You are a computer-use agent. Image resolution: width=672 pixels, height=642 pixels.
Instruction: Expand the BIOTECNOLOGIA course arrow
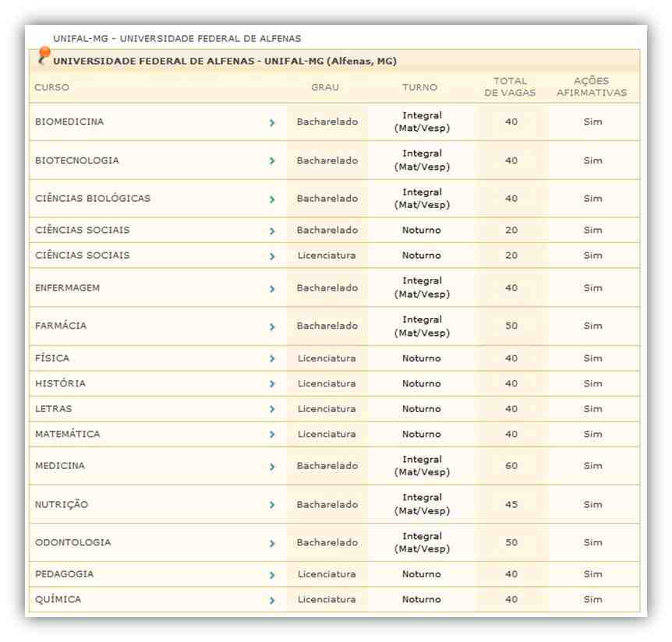click(x=272, y=161)
